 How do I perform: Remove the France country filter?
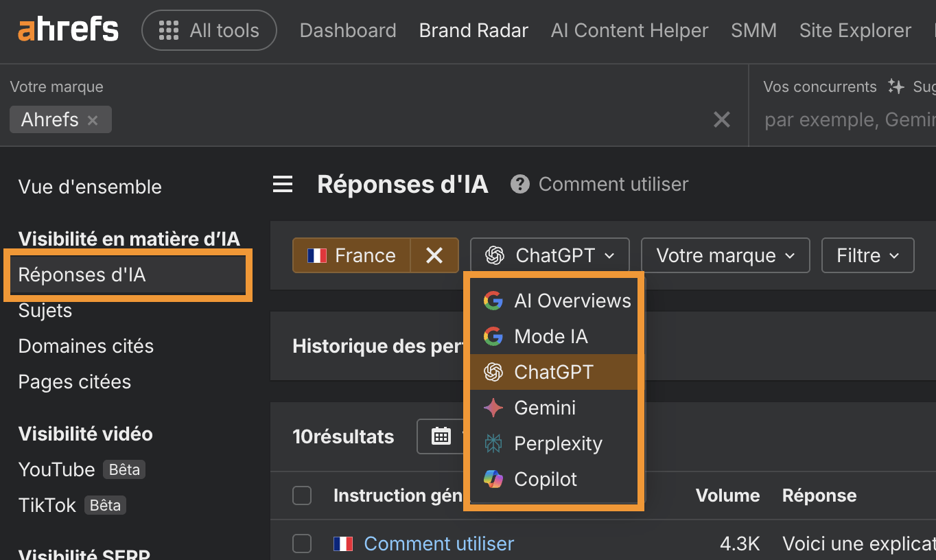(434, 255)
